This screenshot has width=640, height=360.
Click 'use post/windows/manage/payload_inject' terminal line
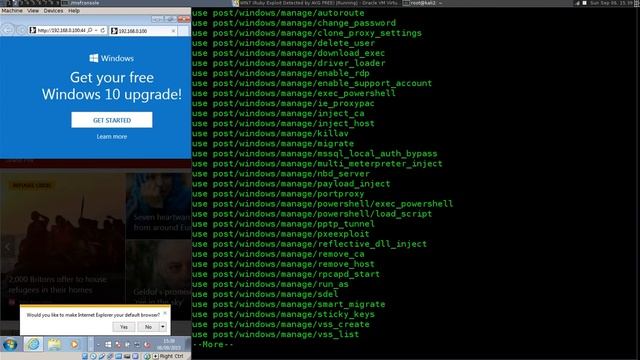(x=291, y=184)
